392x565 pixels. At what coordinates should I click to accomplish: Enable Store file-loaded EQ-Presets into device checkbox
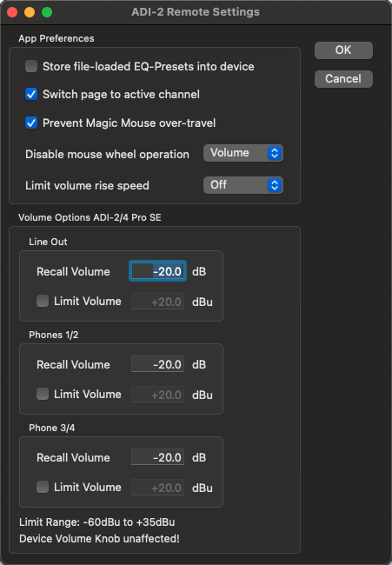pyautogui.click(x=31, y=66)
